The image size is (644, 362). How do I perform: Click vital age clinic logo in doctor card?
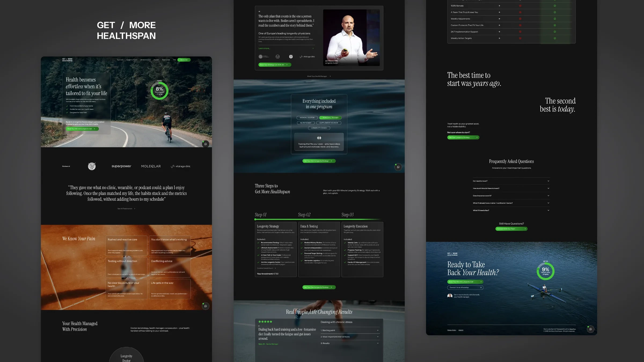tap(307, 57)
